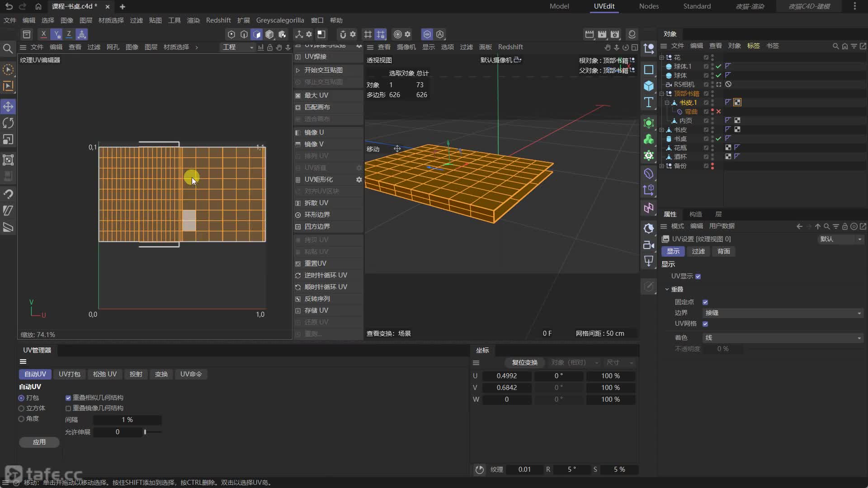
Task: Open 工程 dropdown in UV editor toolbar
Action: coord(238,47)
